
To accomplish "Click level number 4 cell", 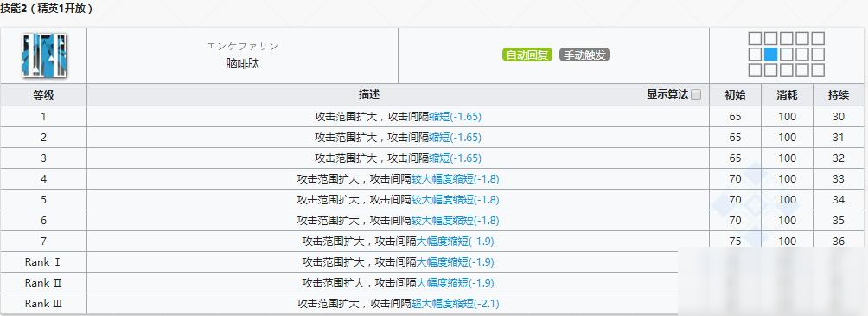I will coord(44,179).
